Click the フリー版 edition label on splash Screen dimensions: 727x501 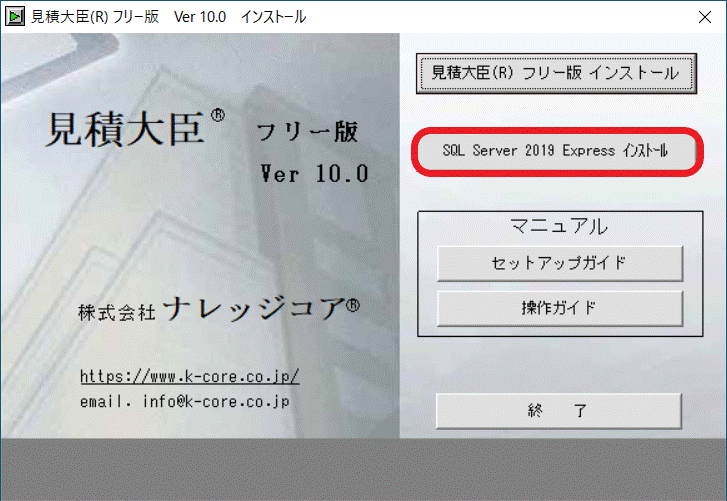307,132
